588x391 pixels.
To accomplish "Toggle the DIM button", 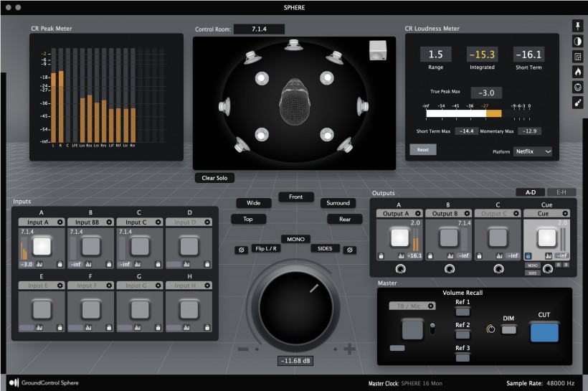I will pos(508,329).
